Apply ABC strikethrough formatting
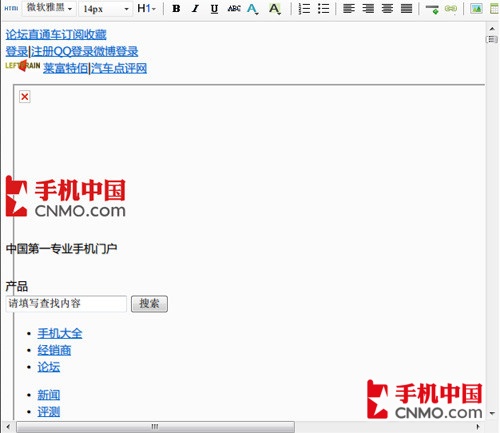 click(x=234, y=9)
